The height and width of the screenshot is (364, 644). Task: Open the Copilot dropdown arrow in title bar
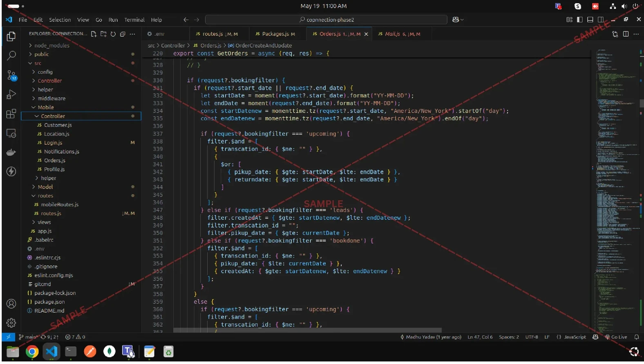pos(462,20)
